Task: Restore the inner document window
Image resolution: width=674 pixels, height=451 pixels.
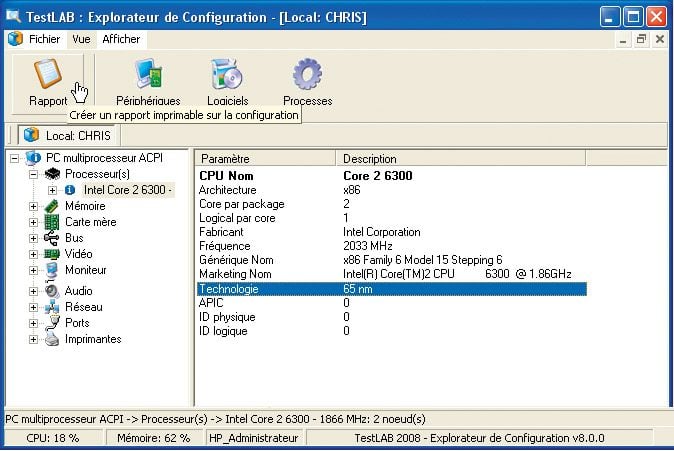Action: pyautogui.click(x=641, y=39)
